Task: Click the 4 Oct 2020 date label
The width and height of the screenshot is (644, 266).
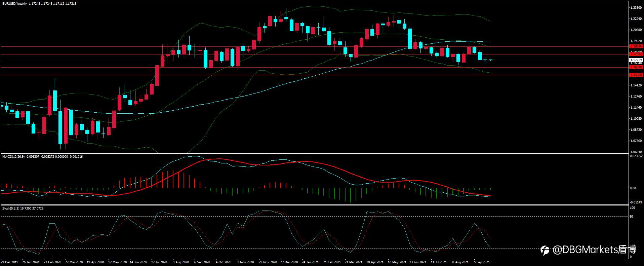Action: click(224, 262)
